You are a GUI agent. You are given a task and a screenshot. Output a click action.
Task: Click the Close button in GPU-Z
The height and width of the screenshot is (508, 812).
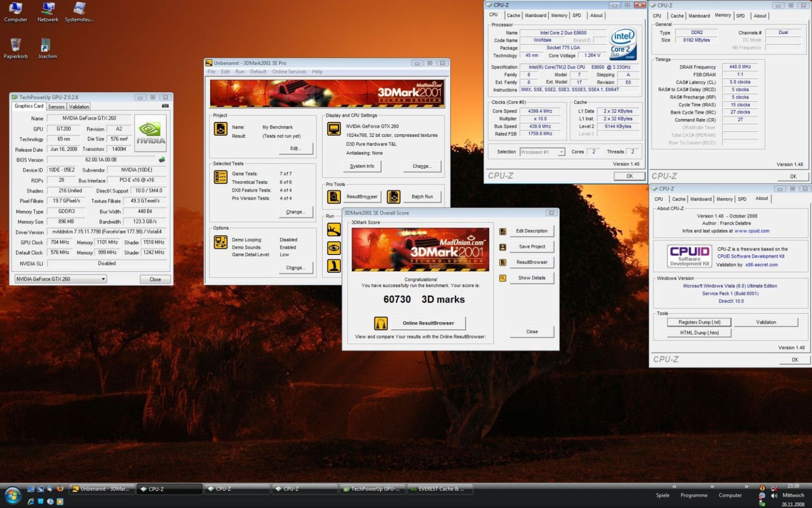coord(155,279)
